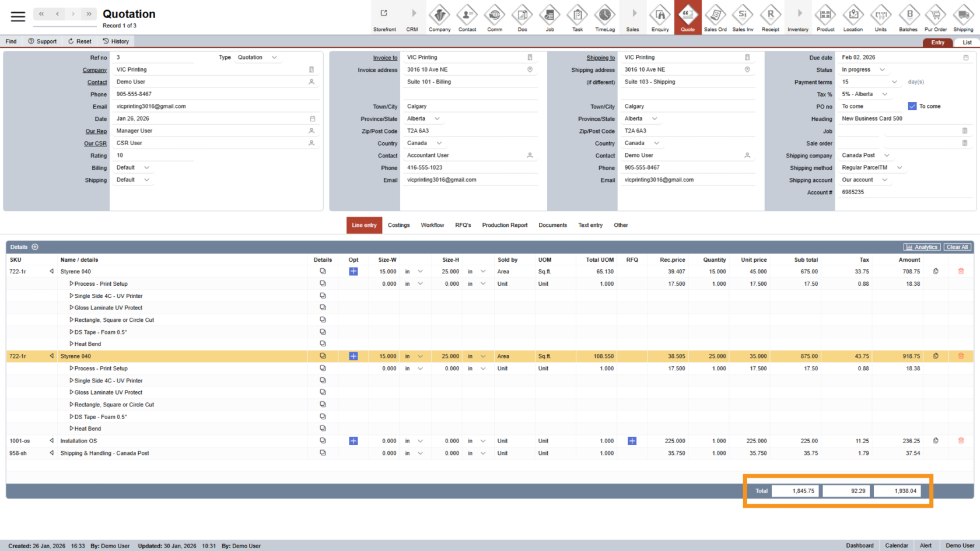Click the Clear All button

click(957, 247)
